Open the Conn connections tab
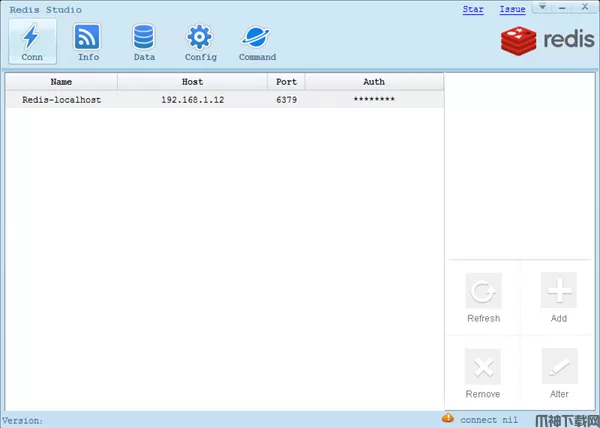 pos(31,42)
